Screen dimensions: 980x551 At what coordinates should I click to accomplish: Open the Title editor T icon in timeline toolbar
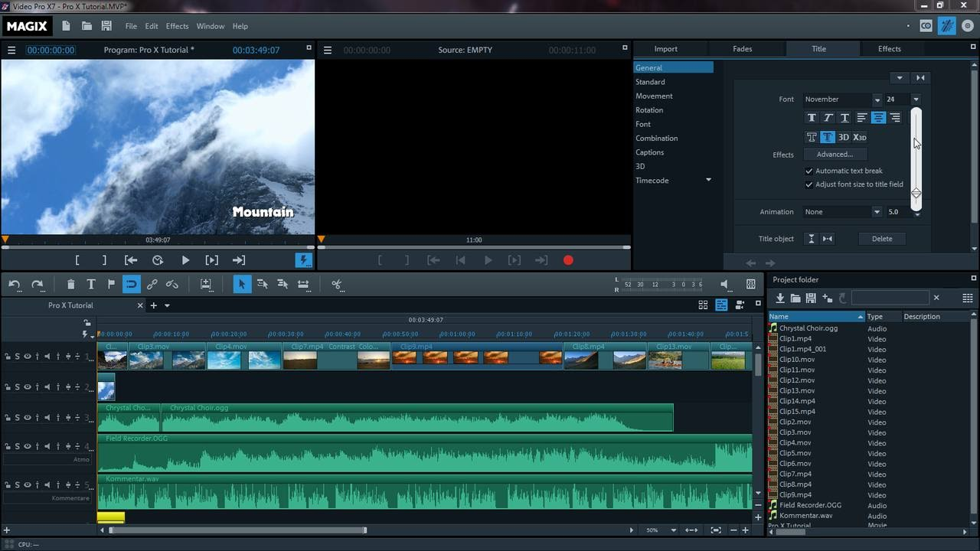[90, 284]
